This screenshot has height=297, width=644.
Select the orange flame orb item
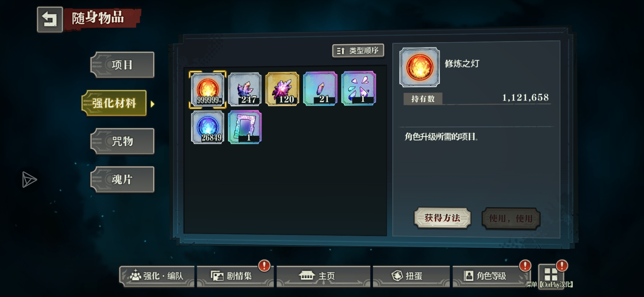(x=208, y=89)
